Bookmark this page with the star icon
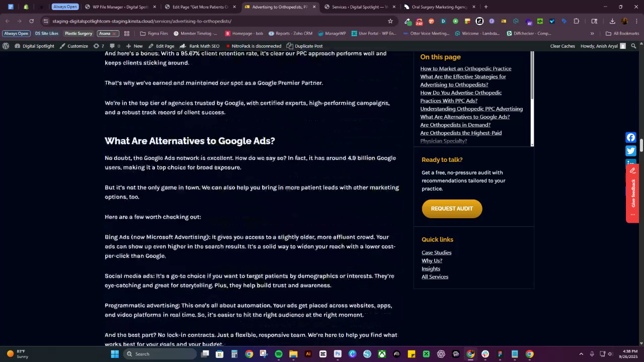This screenshot has width=644, height=362. coord(390,21)
